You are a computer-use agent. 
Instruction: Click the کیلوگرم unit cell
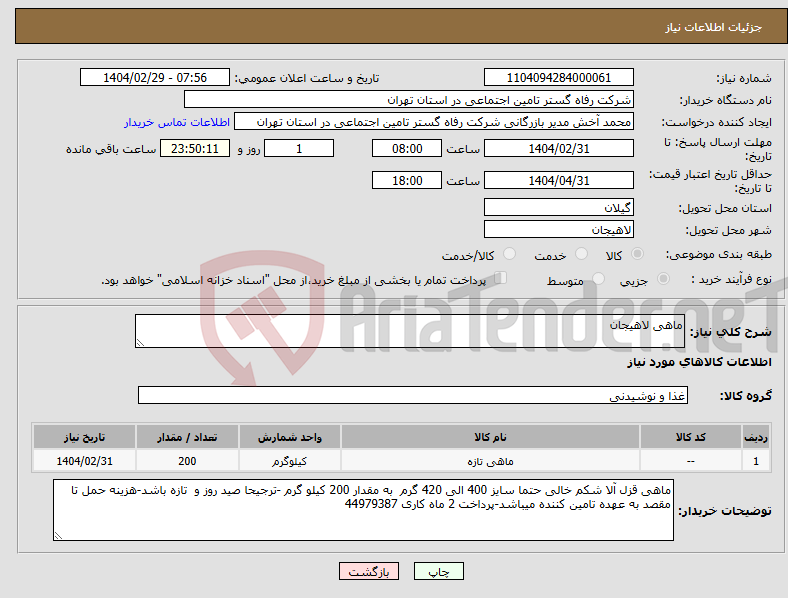click(x=289, y=461)
